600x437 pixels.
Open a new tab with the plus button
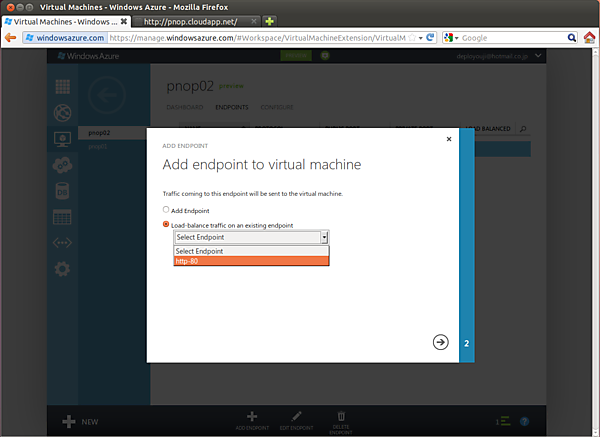click(x=269, y=21)
